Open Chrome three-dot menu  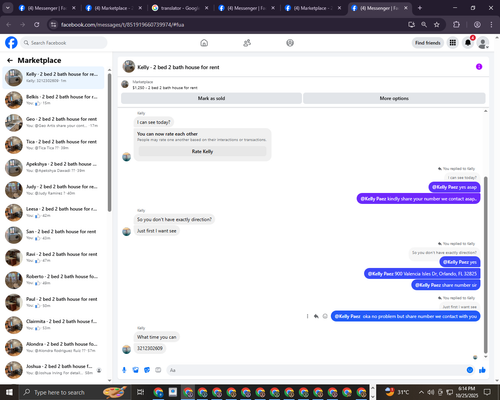tap(491, 24)
